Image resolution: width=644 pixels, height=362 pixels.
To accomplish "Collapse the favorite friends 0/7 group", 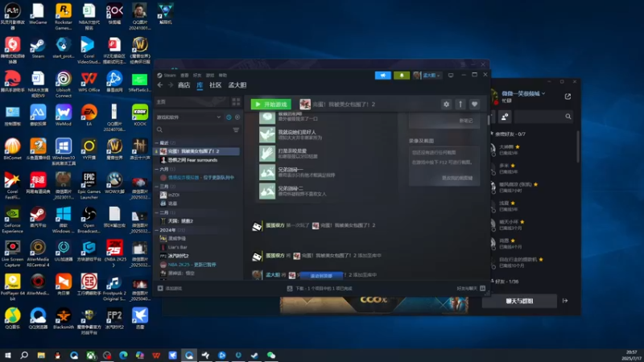I will pos(510,134).
